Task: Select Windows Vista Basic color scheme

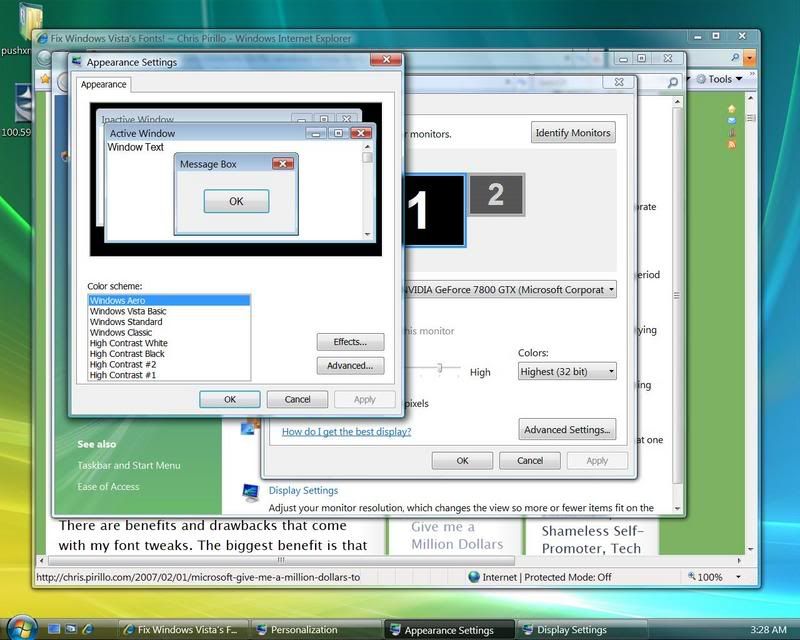Action: pos(169,311)
